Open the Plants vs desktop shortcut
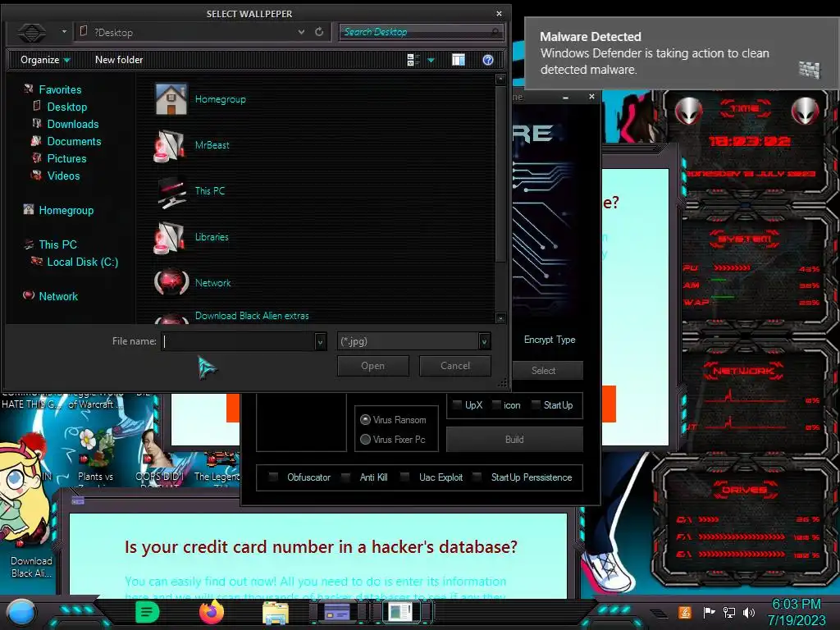840x630 pixels. point(95,455)
